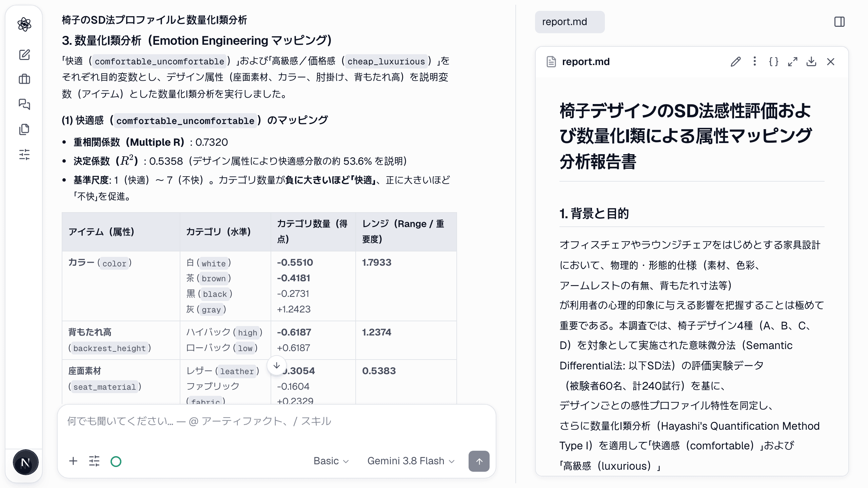Click the 1. 背景と目的 heading in report
Image resolution: width=868 pixels, height=488 pixels.
pyautogui.click(x=594, y=213)
